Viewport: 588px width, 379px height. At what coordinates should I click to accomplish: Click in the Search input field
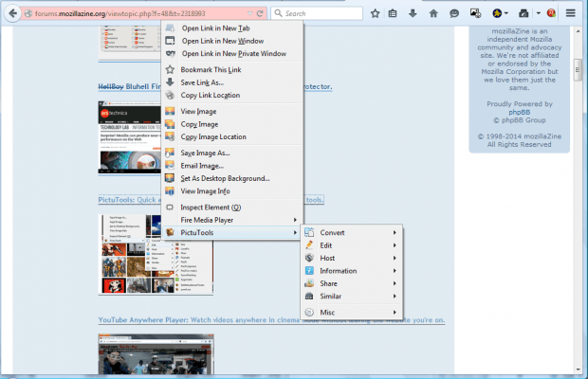click(x=322, y=14)
